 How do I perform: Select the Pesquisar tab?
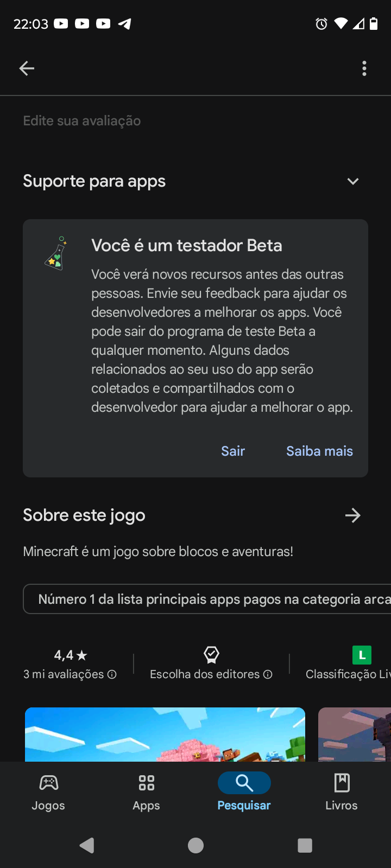coord(244,792)
